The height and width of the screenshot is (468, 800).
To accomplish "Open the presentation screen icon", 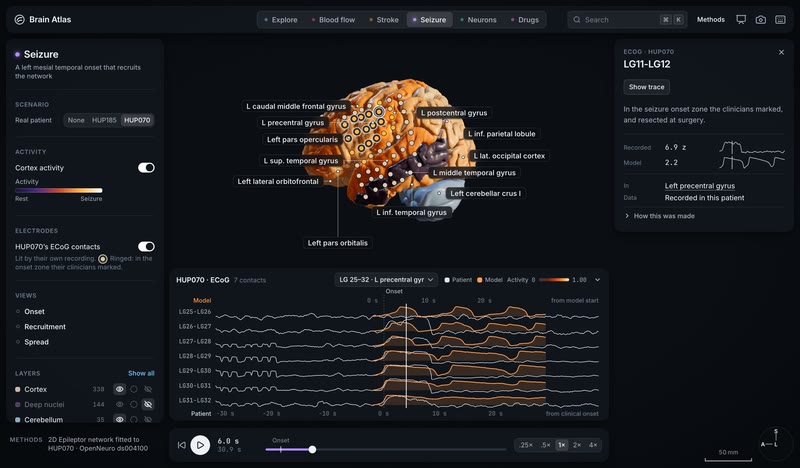I will tap(741, 19).
